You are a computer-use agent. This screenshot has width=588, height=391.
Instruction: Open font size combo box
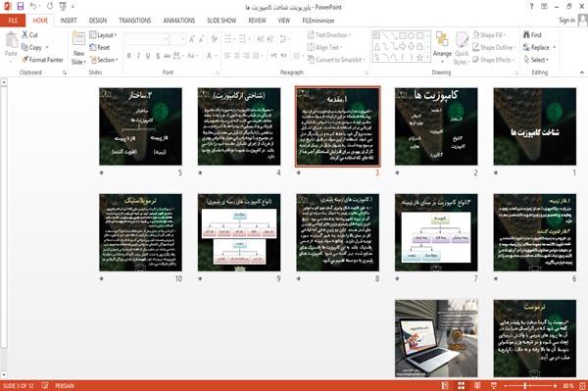click(178, 39)
